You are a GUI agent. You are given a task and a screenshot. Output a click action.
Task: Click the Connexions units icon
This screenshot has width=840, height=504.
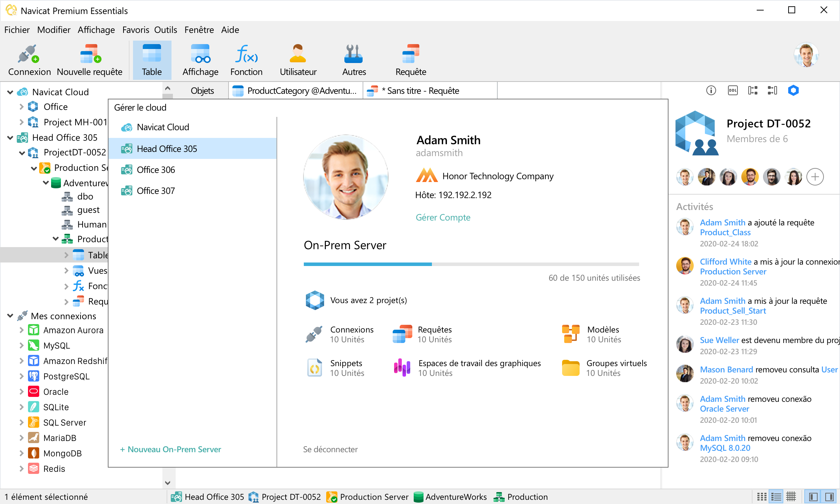pos(314,334)
